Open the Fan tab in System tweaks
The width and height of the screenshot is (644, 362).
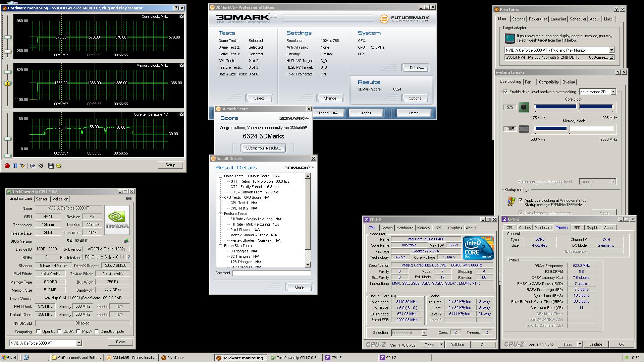point(528,82)
